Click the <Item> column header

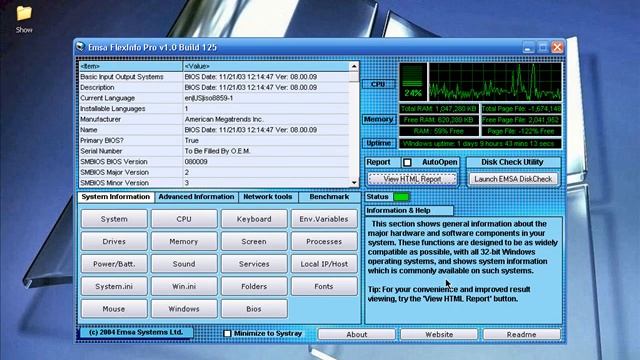131,66
